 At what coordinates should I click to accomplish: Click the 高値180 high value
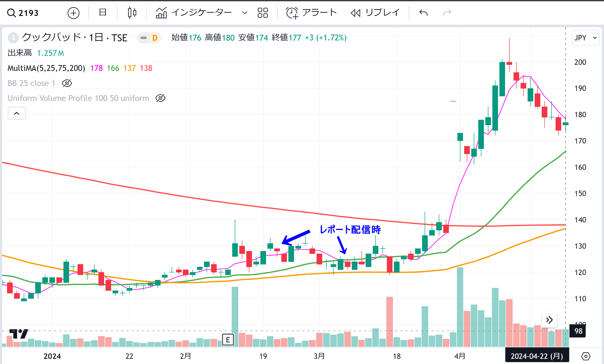pos(220,38)
